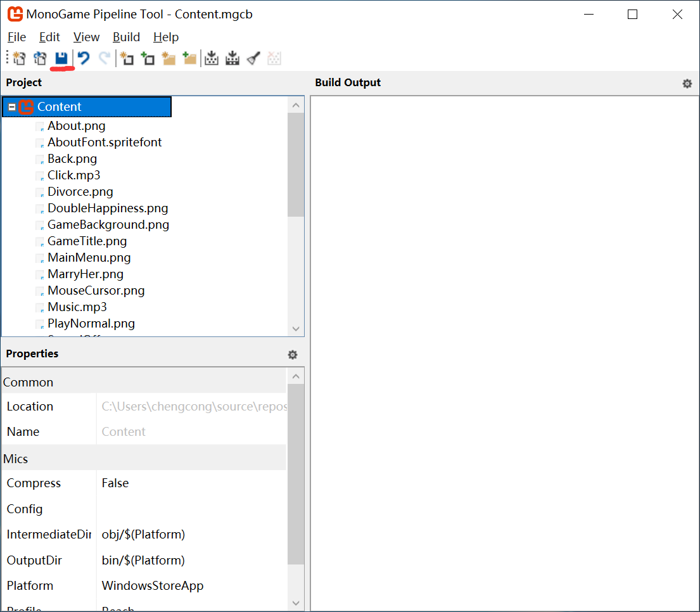Open the Properties panel gear menu

(292, 355)
